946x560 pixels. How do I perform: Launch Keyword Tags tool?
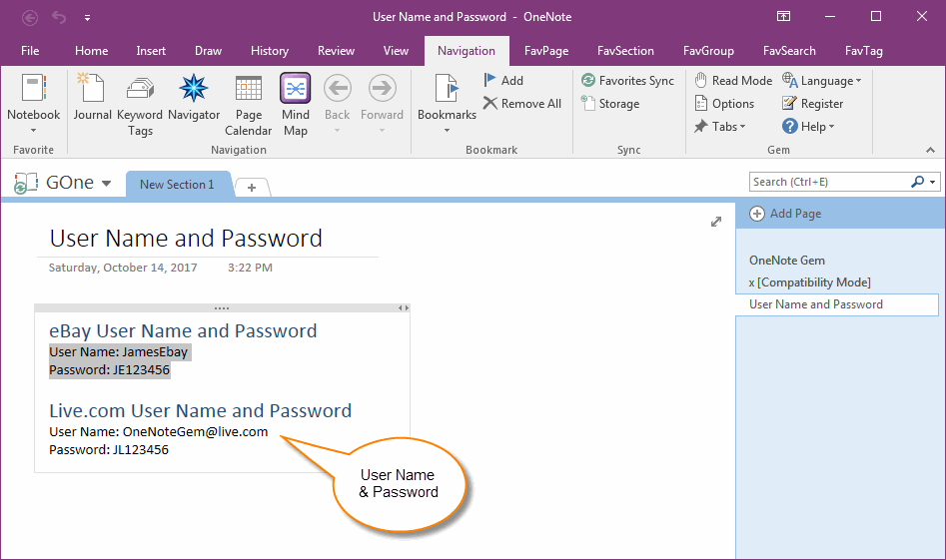[x=140, y=106]
